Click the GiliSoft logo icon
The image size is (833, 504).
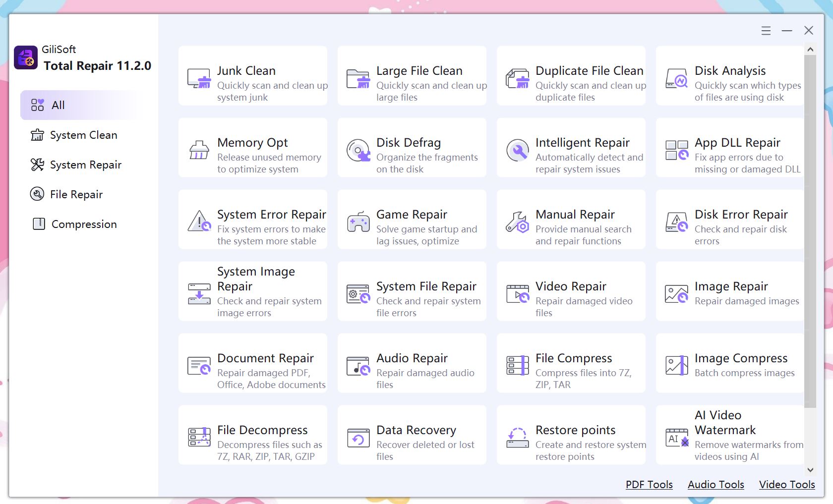pyautogui.click(x=25, y=57)
